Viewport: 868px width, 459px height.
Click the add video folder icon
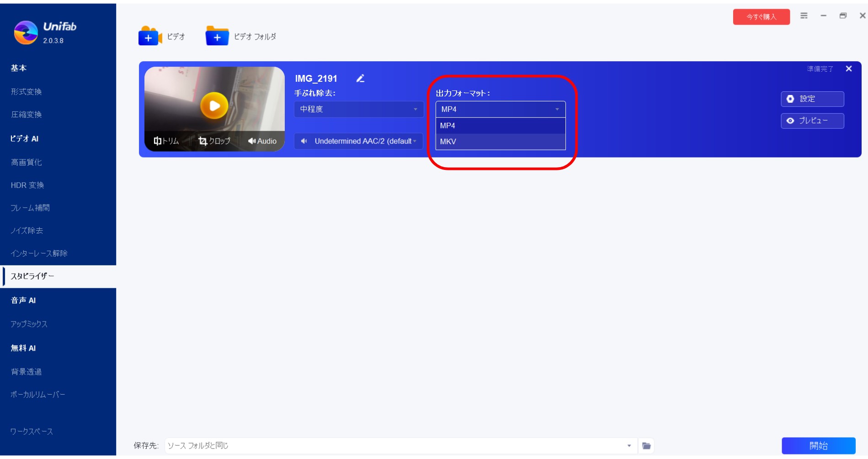coord(217,37)
